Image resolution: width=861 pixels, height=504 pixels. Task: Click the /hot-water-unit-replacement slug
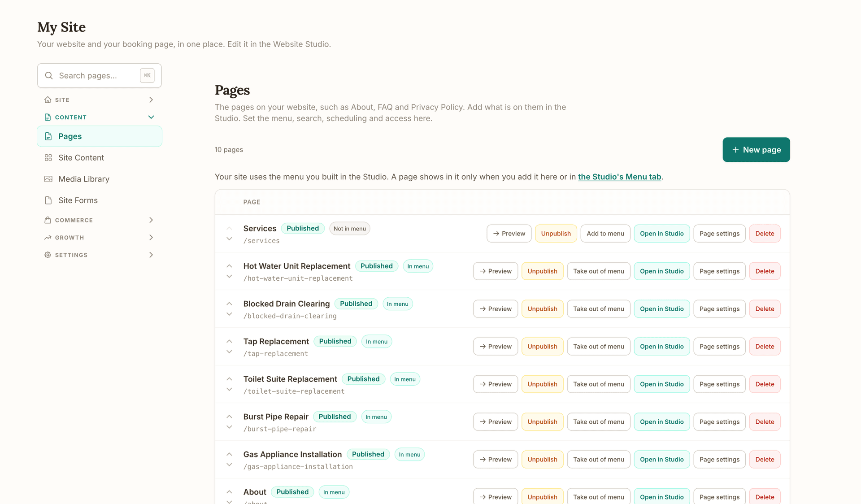(298, 278)
